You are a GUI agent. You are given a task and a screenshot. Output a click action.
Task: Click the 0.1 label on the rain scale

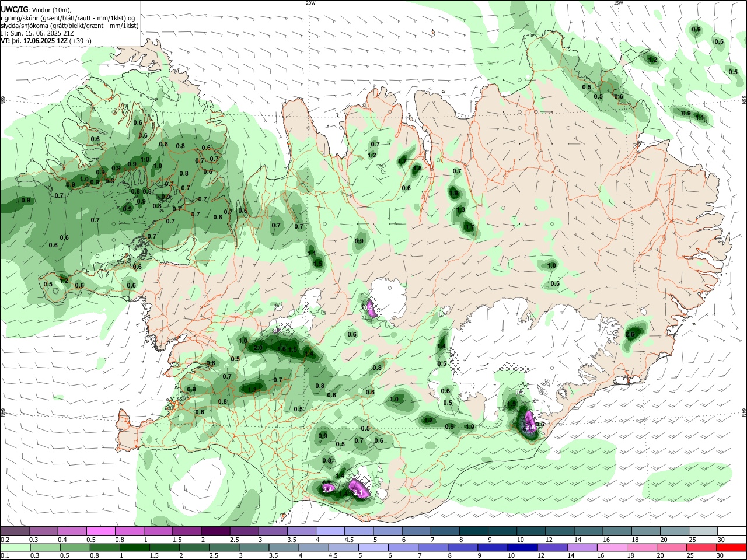point(5,556)
